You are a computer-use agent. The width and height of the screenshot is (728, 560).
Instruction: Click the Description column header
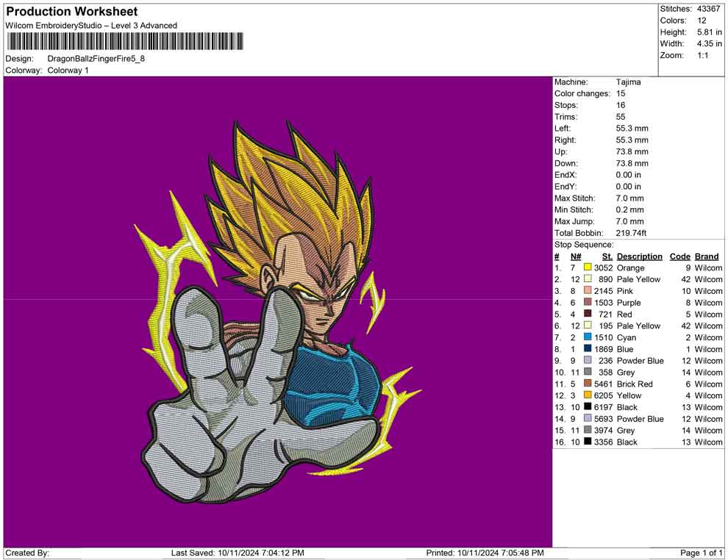click(x=639, y=256)
